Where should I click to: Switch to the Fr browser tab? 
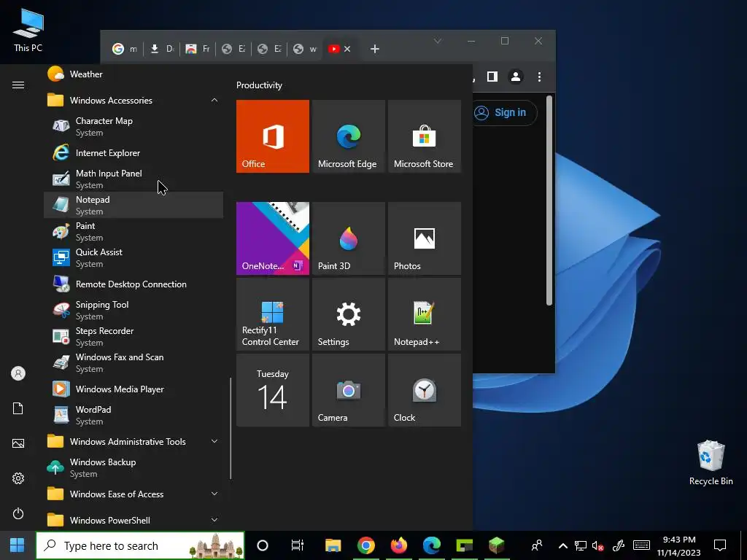pyautogui.click(x=198, y=49)
